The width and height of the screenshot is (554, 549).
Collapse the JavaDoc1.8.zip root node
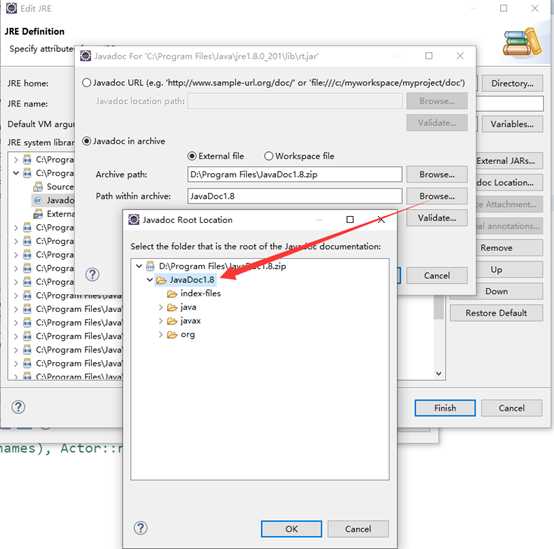(x=139, y=266)
